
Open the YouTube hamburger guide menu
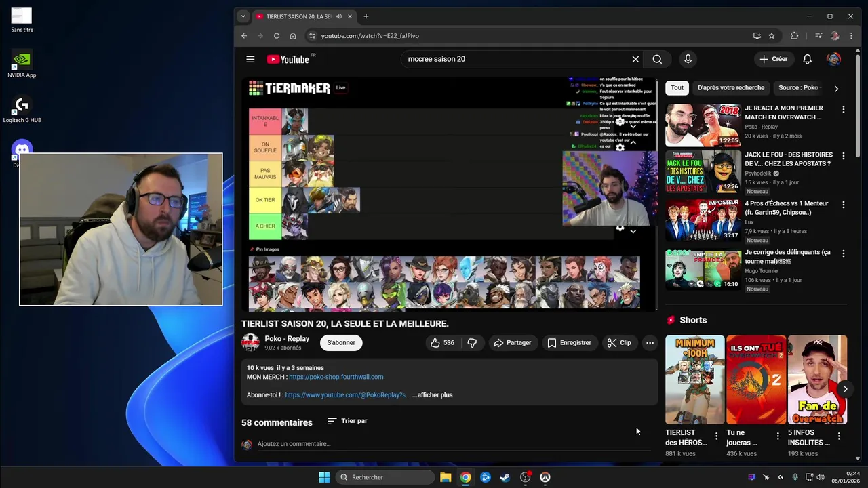[250, 59]
